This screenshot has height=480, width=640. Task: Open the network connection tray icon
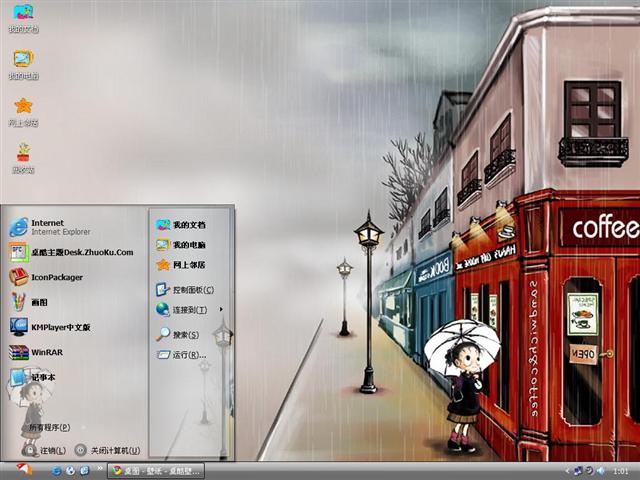[578, 471]
